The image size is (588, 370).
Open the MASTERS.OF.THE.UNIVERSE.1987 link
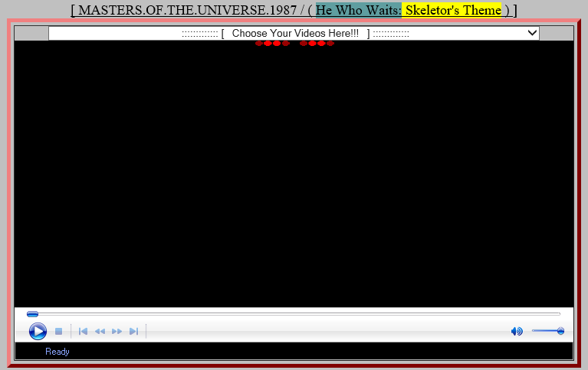tap(187, 10)
